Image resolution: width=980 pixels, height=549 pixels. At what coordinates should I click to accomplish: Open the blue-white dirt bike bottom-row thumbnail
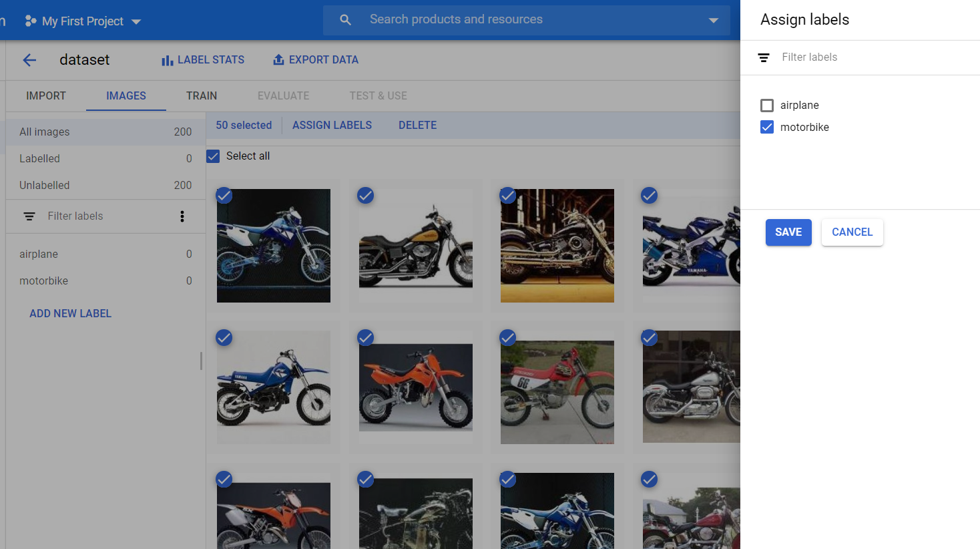click(557, 511)
